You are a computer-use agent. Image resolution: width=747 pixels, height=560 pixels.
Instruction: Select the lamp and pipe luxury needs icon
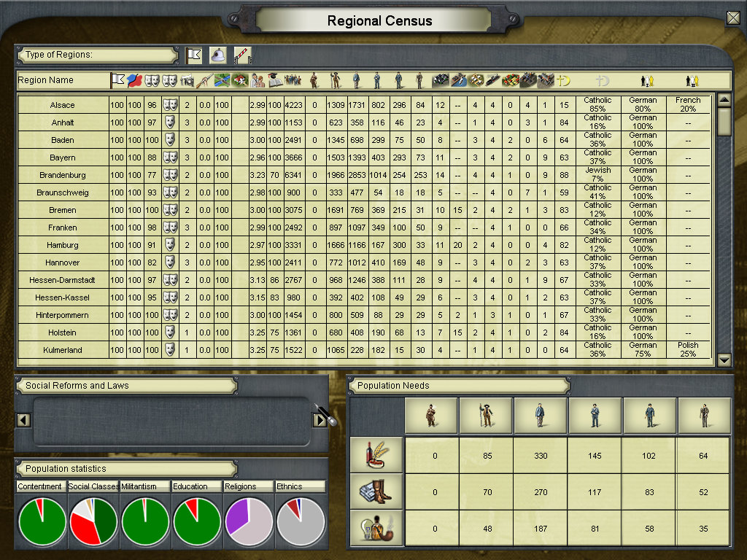(x=377, y=528)
